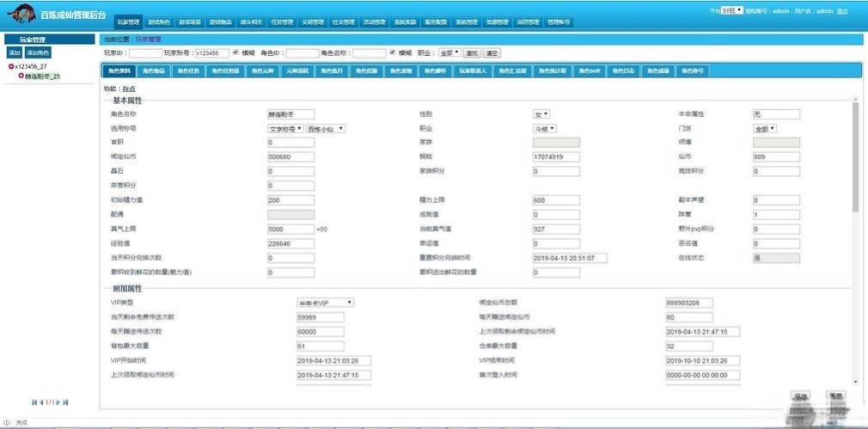
Task: Click the 绑定仙币总额 field showing 888903208
Action: (689, 303)
